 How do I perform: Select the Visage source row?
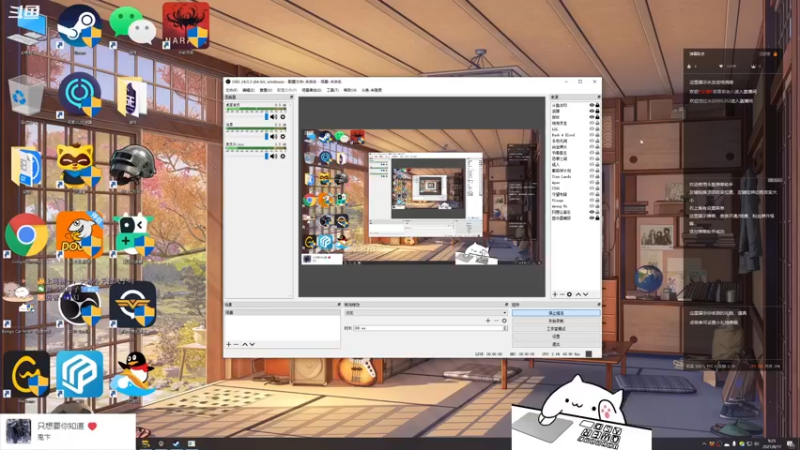coord(575,200)
